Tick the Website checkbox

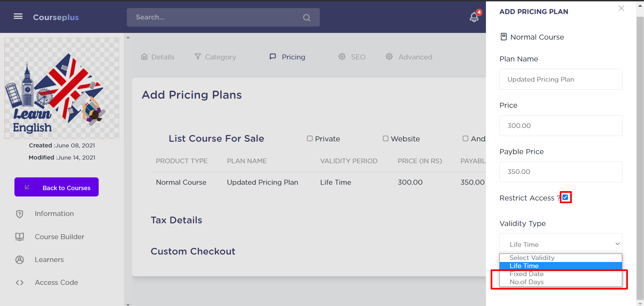click(x=386, y=139)
